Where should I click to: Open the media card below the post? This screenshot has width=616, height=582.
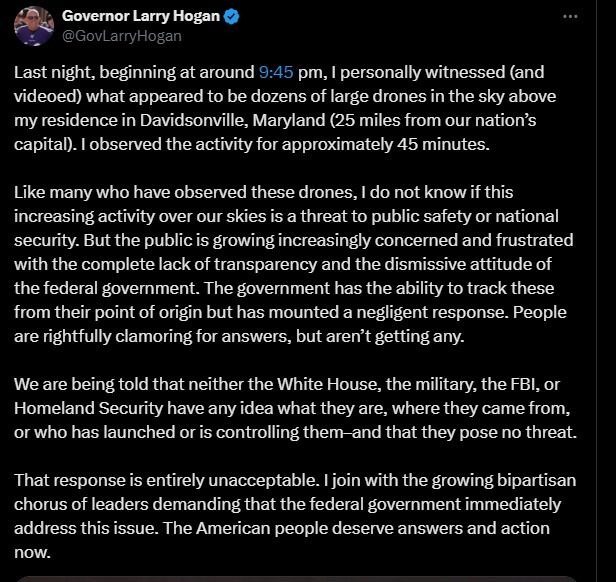[x=297, y=579]
